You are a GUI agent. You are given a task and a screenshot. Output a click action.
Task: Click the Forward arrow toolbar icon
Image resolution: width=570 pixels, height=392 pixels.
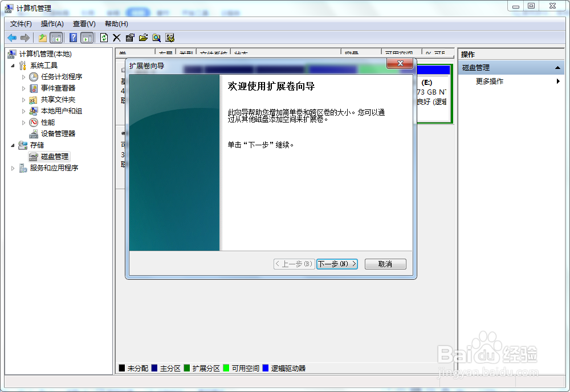(x=25, y=38)
